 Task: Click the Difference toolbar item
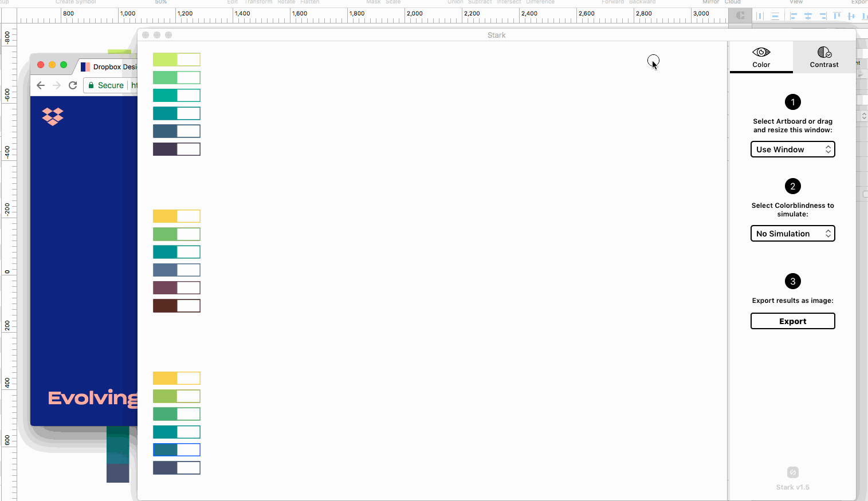pos(540,2)
